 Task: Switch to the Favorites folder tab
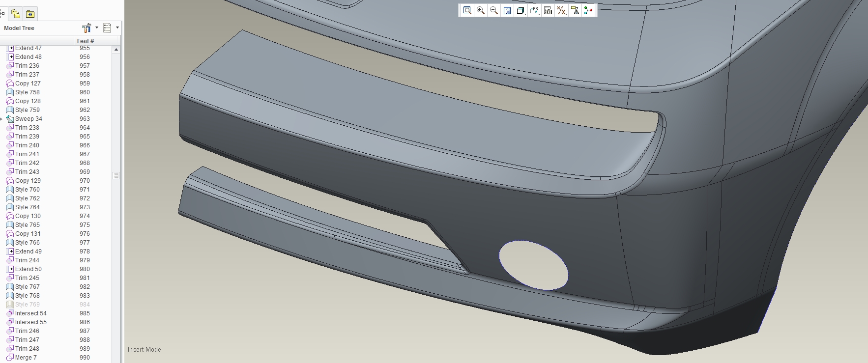tap(30, 14)
